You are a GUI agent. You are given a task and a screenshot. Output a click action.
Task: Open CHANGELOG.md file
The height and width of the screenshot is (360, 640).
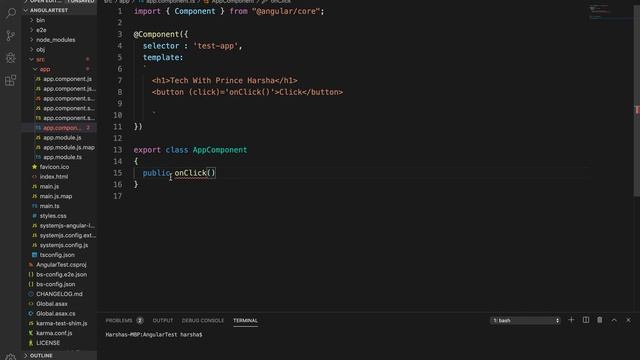point(59,294)
